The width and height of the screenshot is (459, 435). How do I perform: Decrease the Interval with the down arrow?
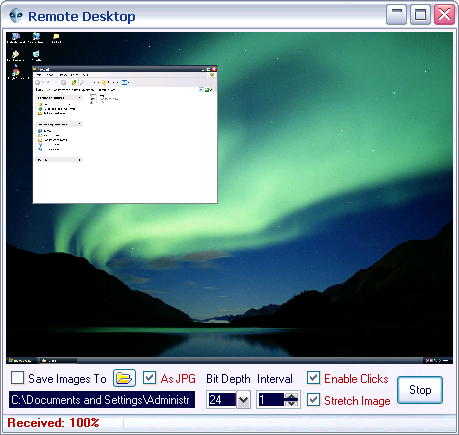[292, 403]
